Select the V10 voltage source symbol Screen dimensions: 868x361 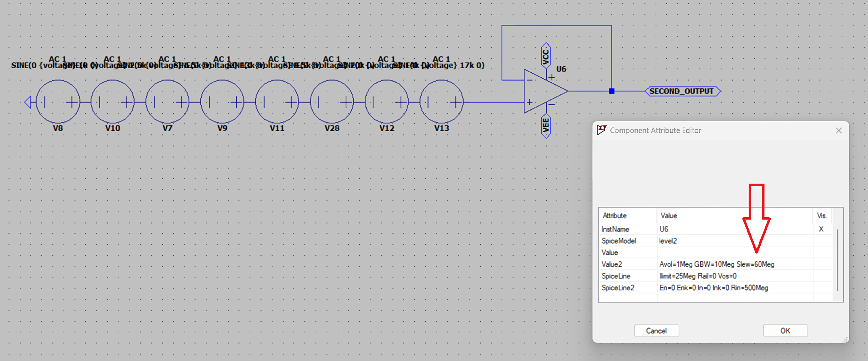tap(113, 102)
